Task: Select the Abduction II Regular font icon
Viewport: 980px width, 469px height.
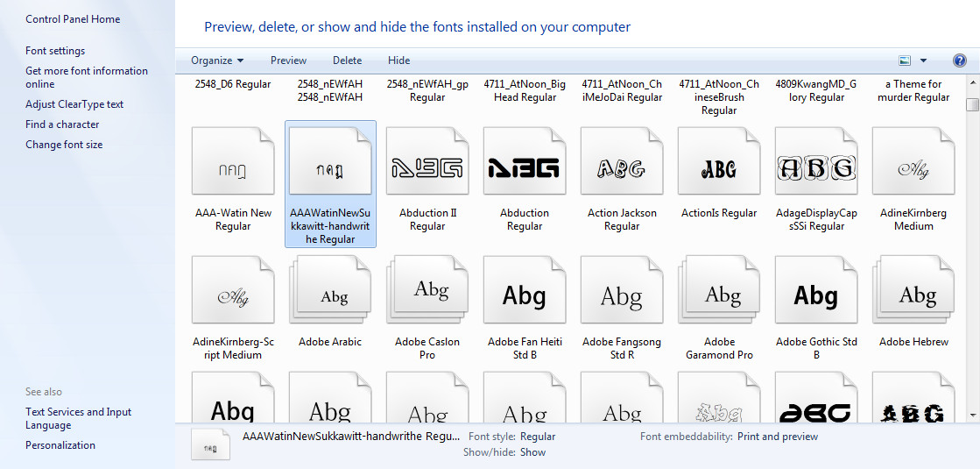Action: pyautogui.click(x=427, y=161)
